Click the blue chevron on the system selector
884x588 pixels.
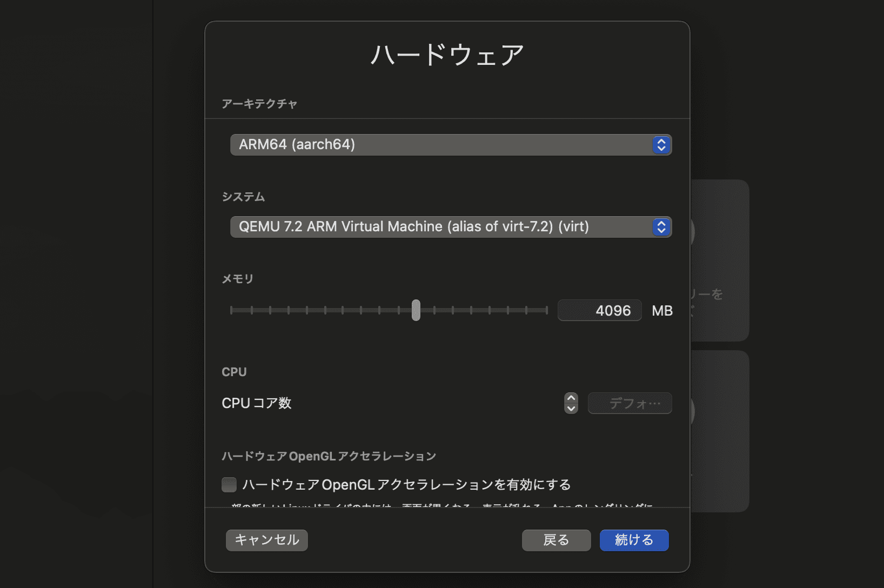[x=661, y=227]
